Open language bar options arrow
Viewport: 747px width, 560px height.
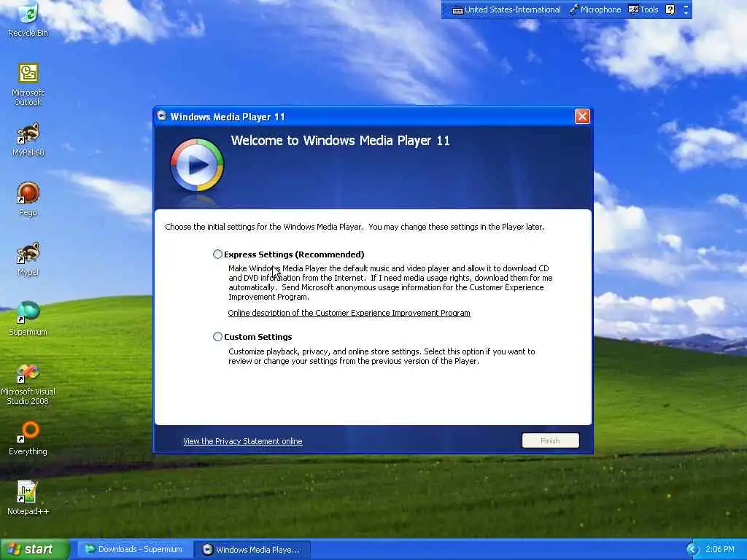pos(686,13)
